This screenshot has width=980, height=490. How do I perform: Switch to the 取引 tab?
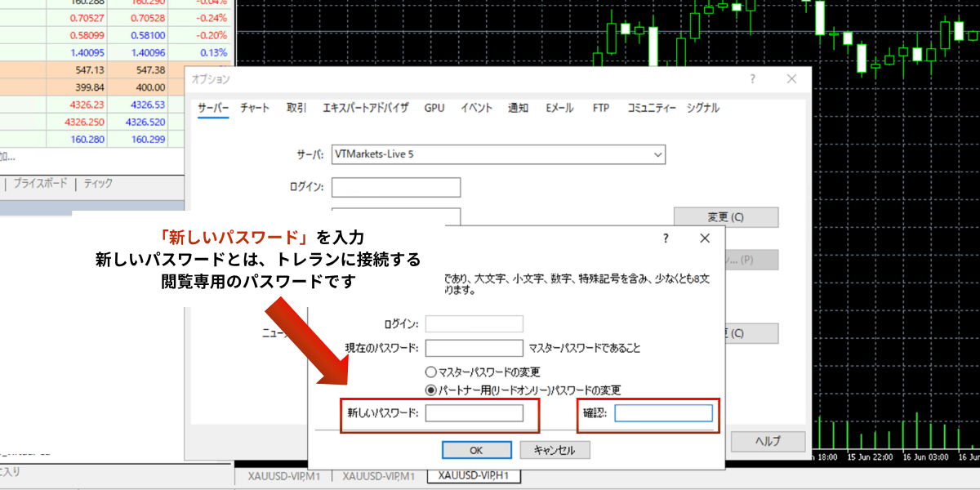point(296,108)
